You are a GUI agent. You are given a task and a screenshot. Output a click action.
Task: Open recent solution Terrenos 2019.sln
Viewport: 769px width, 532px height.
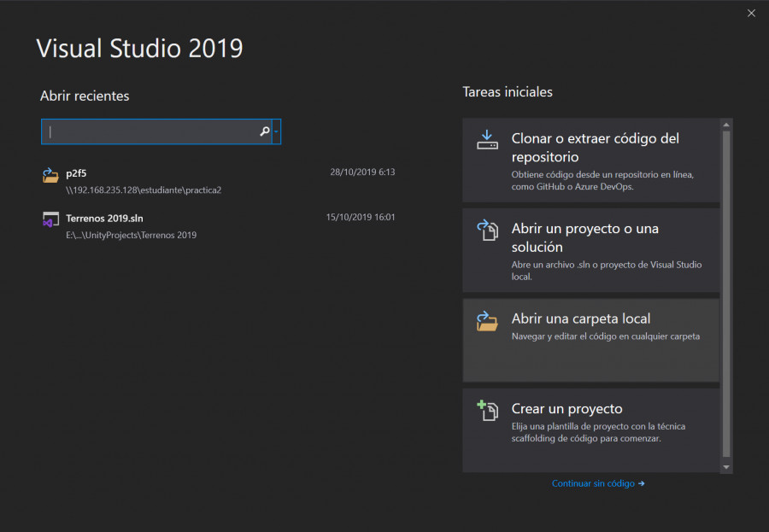click(218, 226)
